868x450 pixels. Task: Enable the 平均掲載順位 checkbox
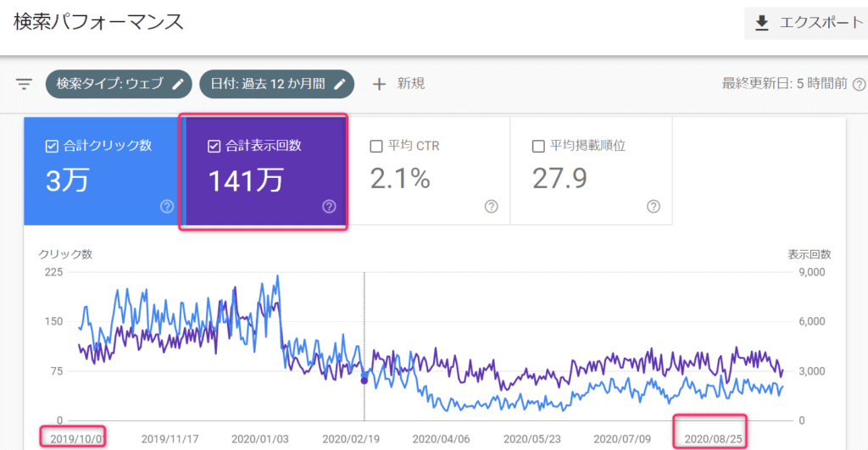[x=538, y=146]
